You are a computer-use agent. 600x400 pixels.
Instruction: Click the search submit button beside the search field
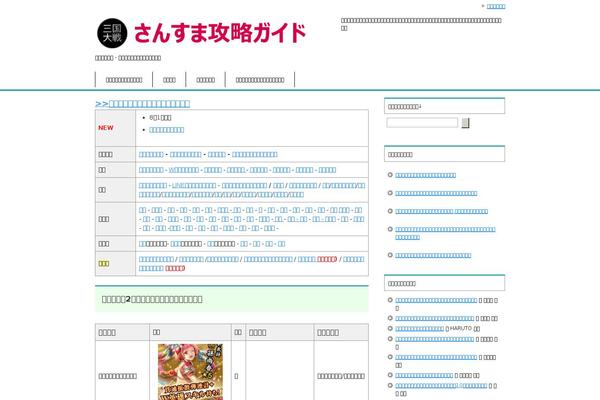(465, 123)
